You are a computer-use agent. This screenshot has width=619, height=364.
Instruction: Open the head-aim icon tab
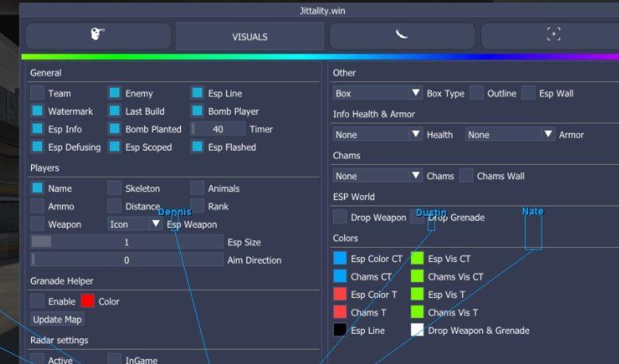(x=98, y=36)
